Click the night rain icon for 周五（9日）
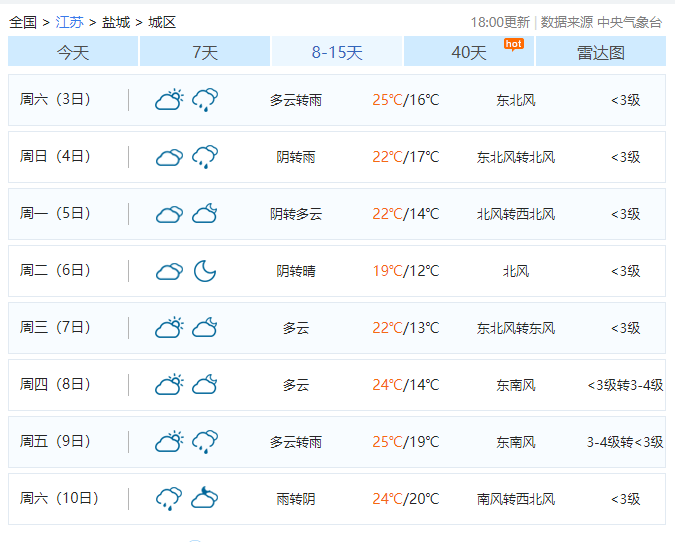675x542 pixels. 205,442
